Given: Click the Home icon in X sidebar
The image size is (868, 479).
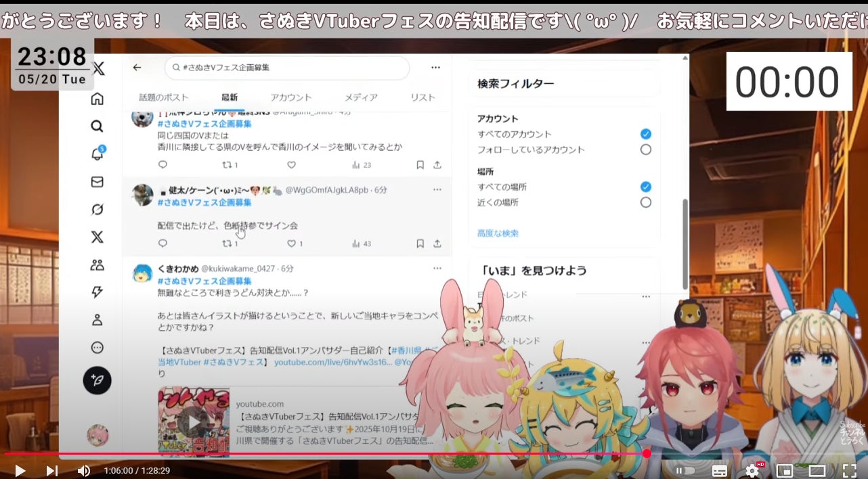Looking at the screenshot, I should [97, 99].
